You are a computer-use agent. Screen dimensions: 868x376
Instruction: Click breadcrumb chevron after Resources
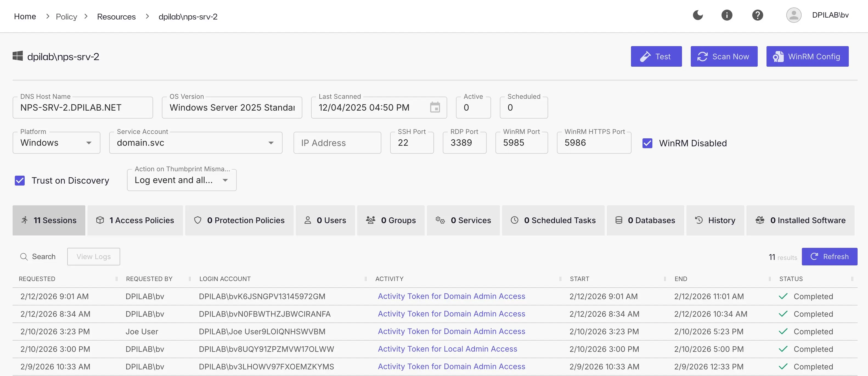pos(147,16)
